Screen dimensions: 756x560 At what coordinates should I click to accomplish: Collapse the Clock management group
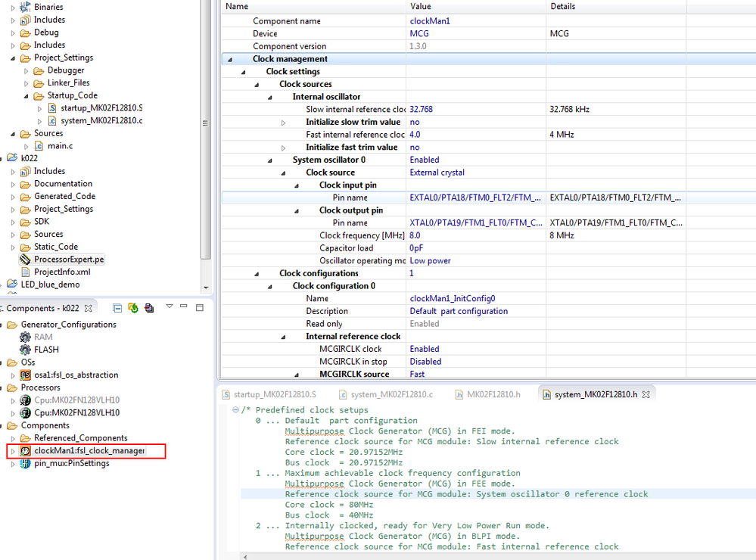click(x=230, y=59)
